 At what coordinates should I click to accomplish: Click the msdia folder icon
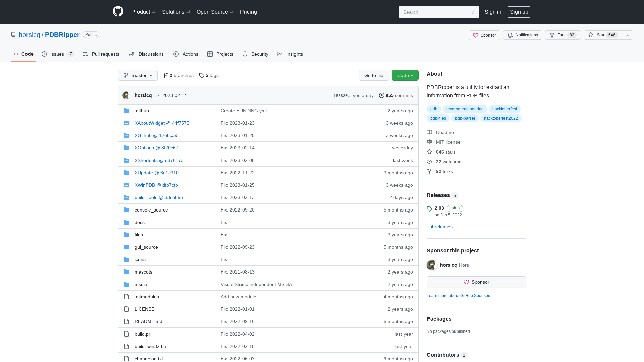pos(126,284)
